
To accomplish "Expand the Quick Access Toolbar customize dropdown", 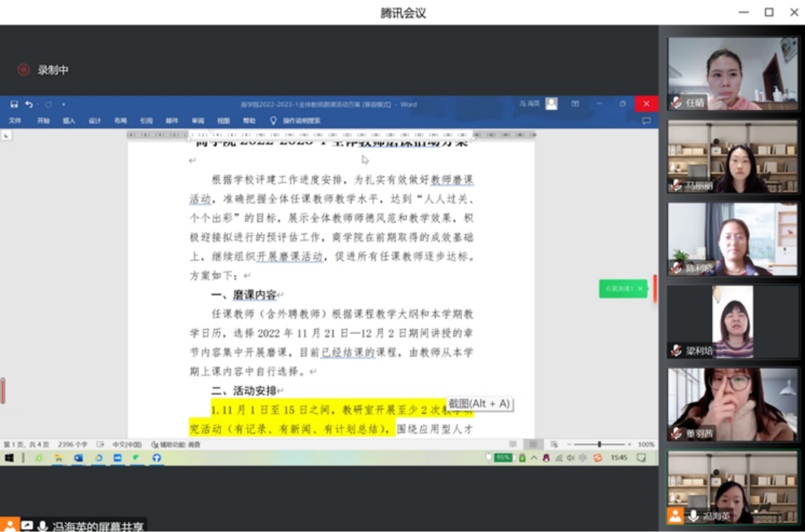I will (x=64, y=104).
